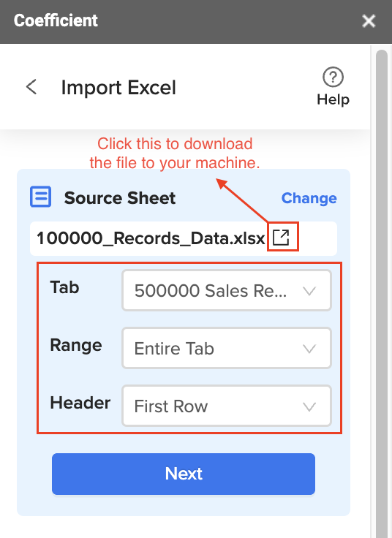Open the Help question mark icon
This screenshot has height=538, width=392.
point(333,77)
